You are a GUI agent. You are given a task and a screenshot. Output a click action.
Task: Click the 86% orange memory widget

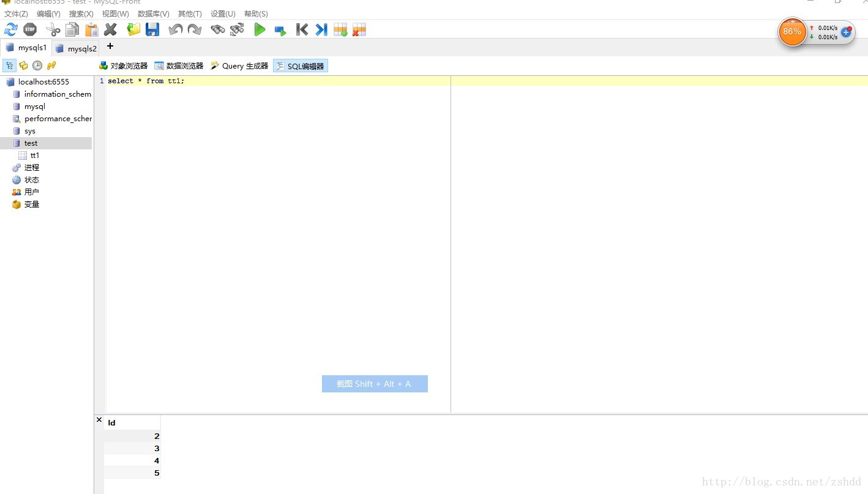pos(792,31)
